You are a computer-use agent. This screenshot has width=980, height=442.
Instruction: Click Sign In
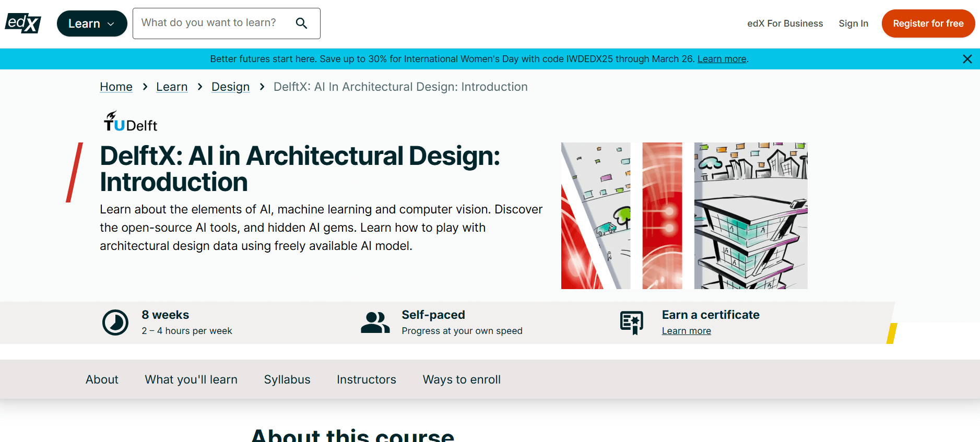coord(853,23)
